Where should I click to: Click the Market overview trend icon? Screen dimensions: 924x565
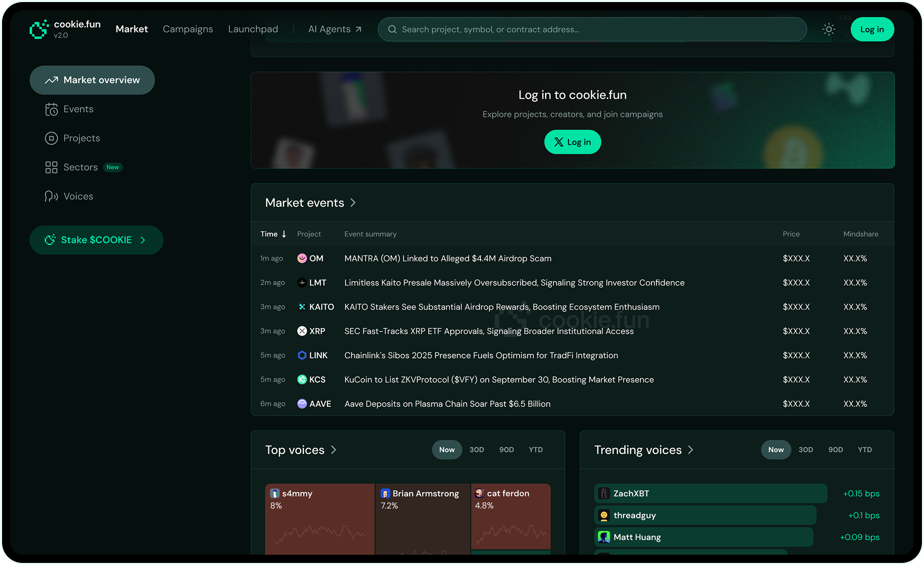click(x=51, y=80)
